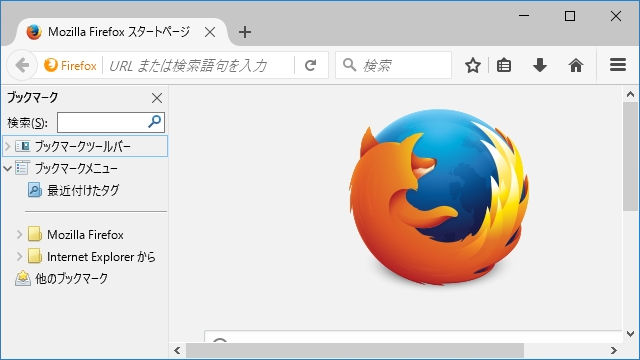Viewport: 640px width, 360px height.
Task: Close the bookmarks sidebar
Action: tap(157, 98)
